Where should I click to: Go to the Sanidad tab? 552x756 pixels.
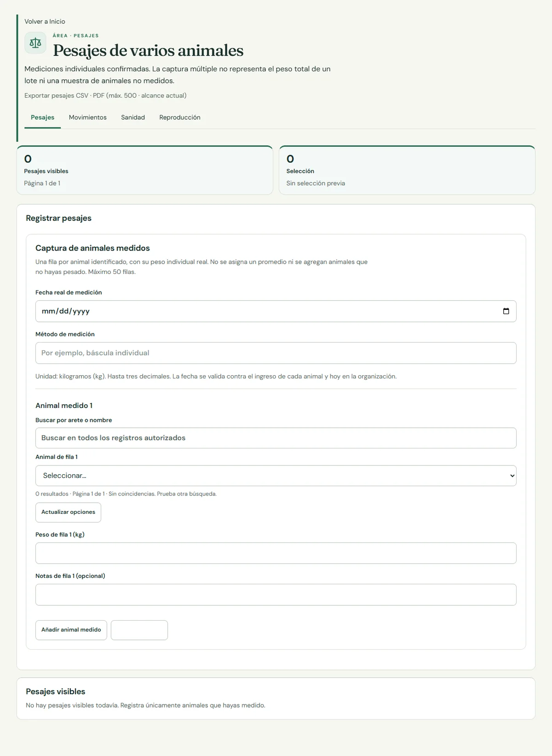pos(133,117)
